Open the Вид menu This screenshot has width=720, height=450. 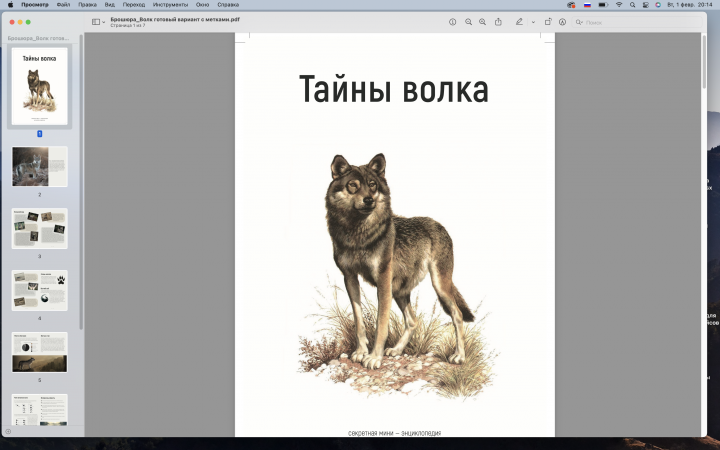109,5
